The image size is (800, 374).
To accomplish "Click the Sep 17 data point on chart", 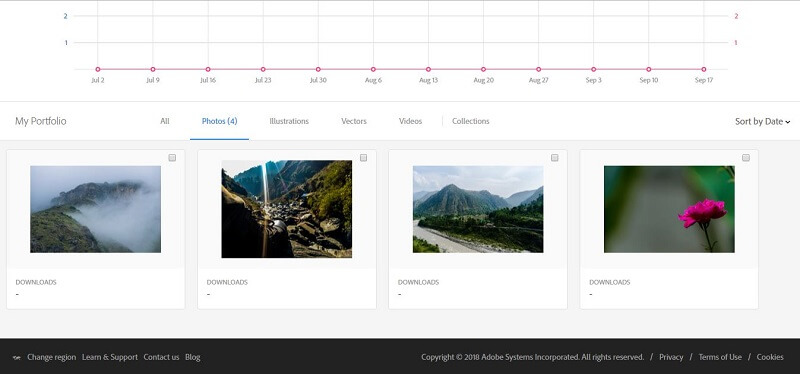I will pyautogui.click(x=704, y=69).
